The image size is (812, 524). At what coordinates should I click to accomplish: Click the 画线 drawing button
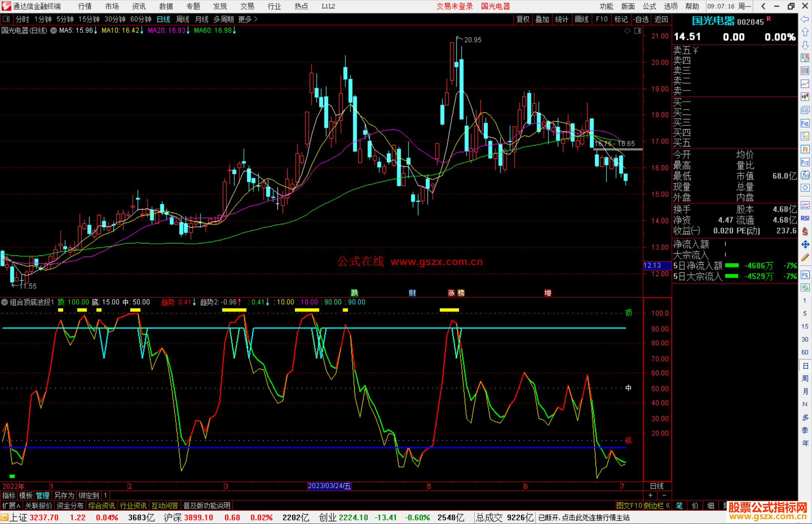point(581,19)
